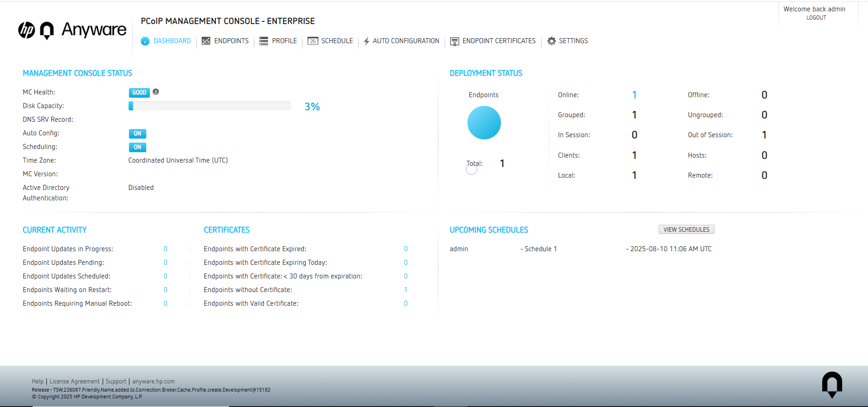
Task: Click the Schedule calendar icon
Action: coord(312,41)
